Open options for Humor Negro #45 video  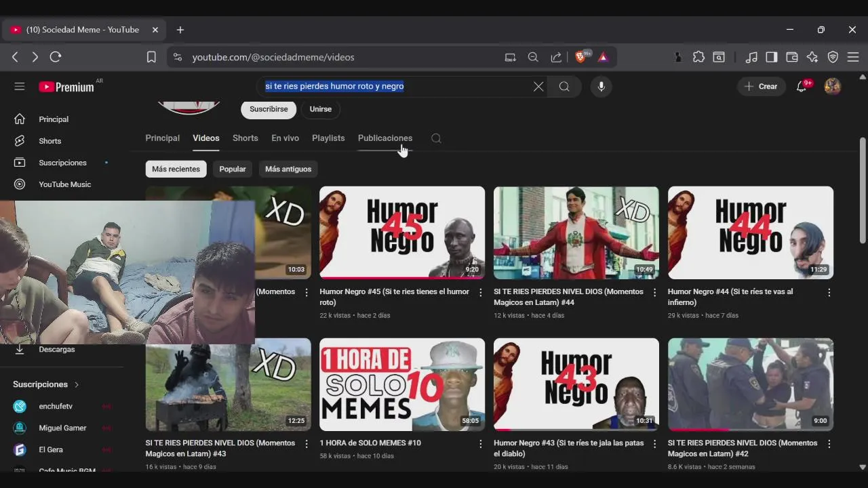[x=480, y=293]
